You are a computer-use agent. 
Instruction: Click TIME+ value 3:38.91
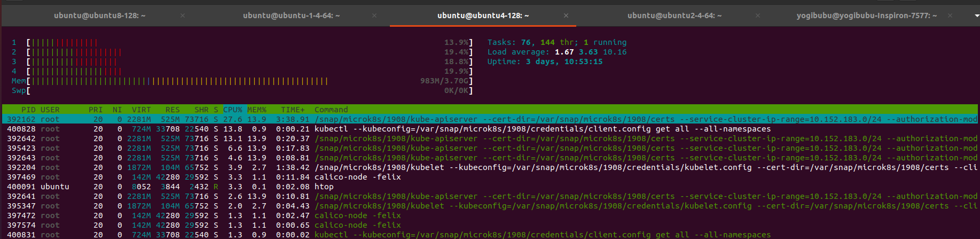pyautogui.click(x=293, y=119)
